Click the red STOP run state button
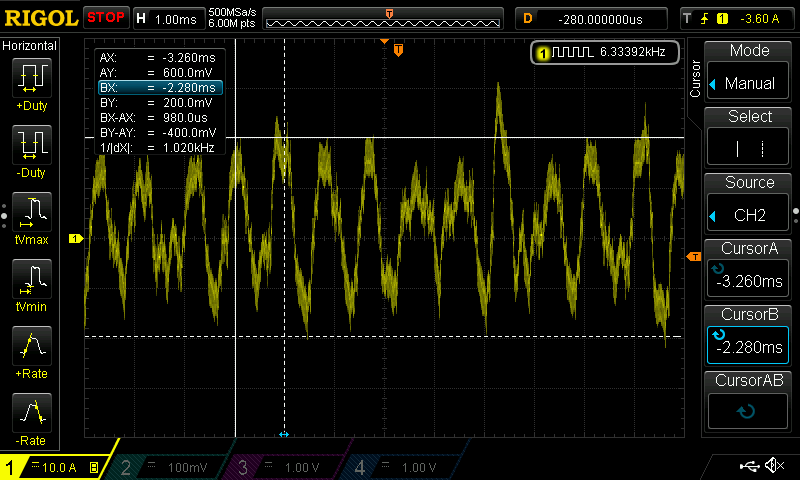800x480 pixels. tap(106, 18)
